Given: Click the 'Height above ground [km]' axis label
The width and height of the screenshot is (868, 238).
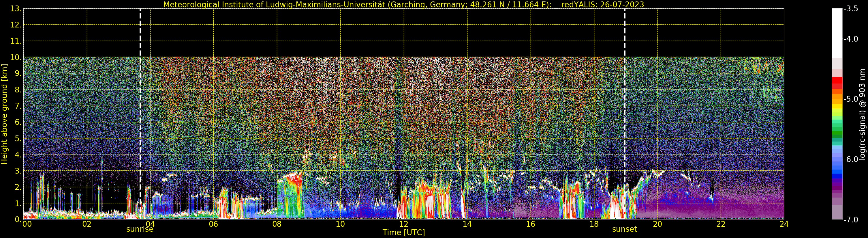Looking at the screenshot, I should pos(4,114).
